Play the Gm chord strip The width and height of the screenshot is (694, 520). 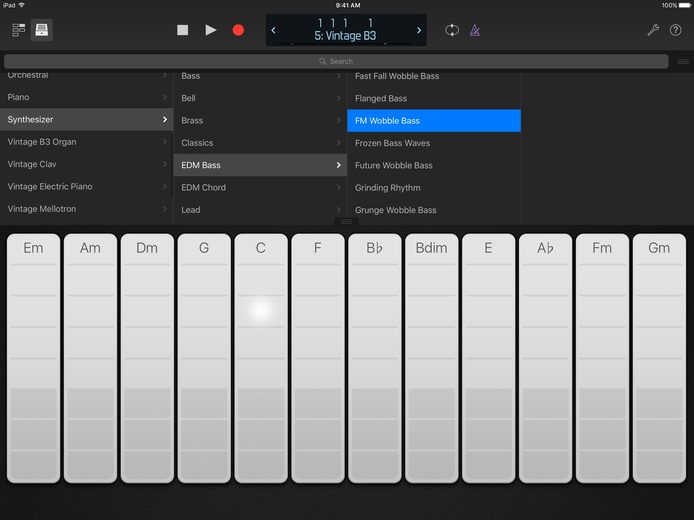click(659, 358)
